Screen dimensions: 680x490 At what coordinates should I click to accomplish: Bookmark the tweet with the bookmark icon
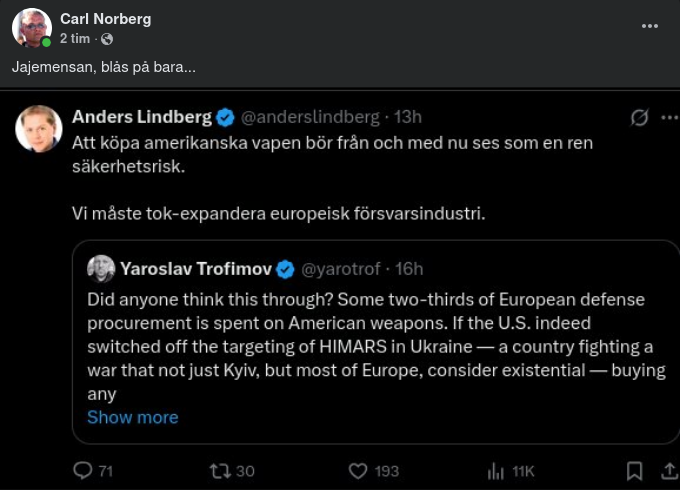[x=634, y=470]
